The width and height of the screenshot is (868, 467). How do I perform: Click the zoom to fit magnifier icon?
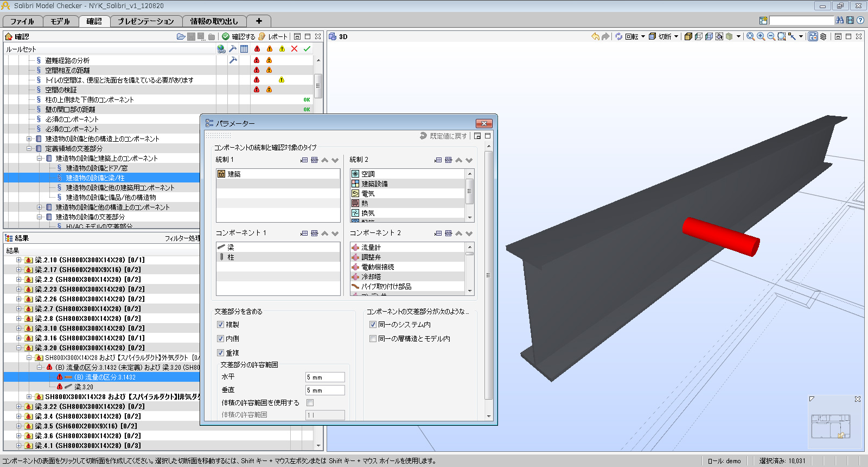tap(750, 36)
